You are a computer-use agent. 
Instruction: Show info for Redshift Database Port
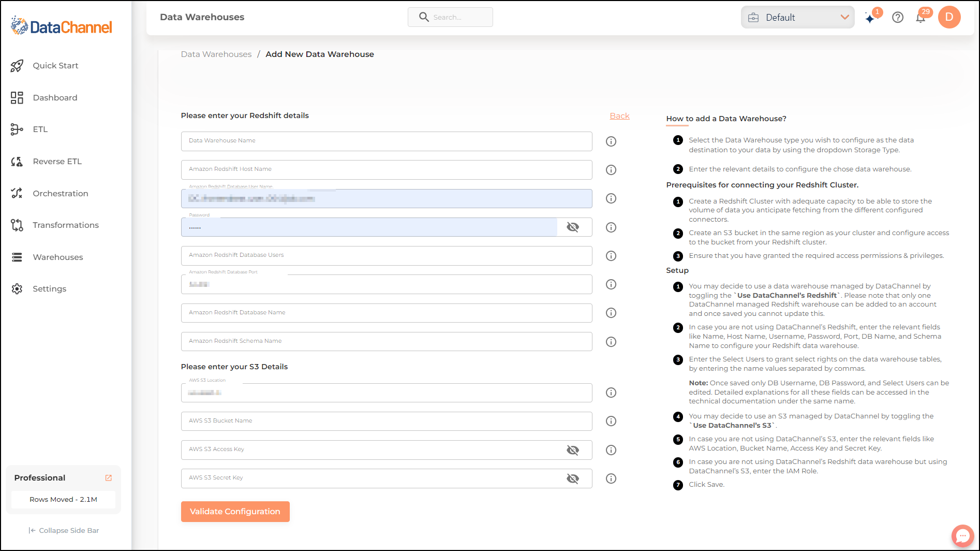click(x=611, y=284)
